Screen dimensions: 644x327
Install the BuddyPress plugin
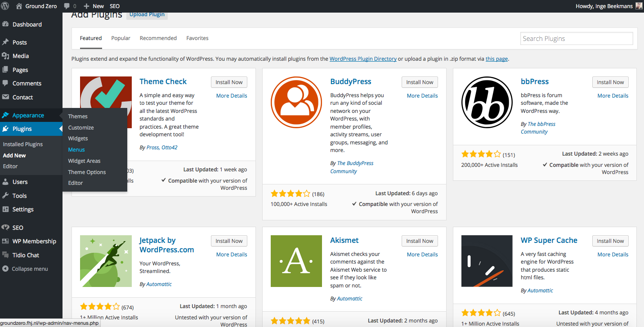[x=420, y=82]
